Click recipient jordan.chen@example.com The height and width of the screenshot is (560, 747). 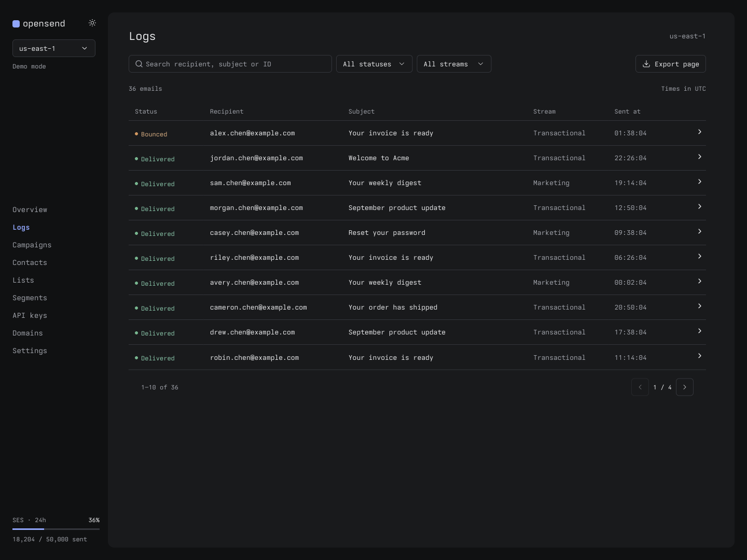pyautogui.click(x=256, y=158)
